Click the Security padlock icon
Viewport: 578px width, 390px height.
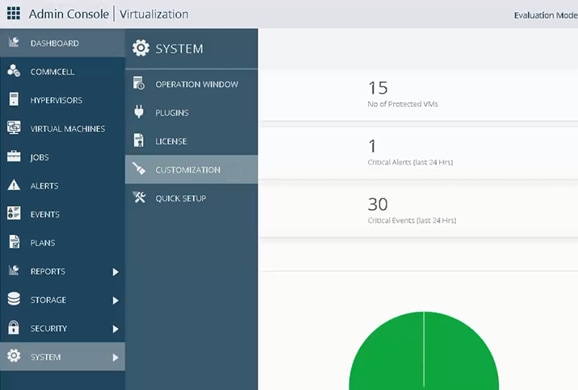(x=14, y=327)
